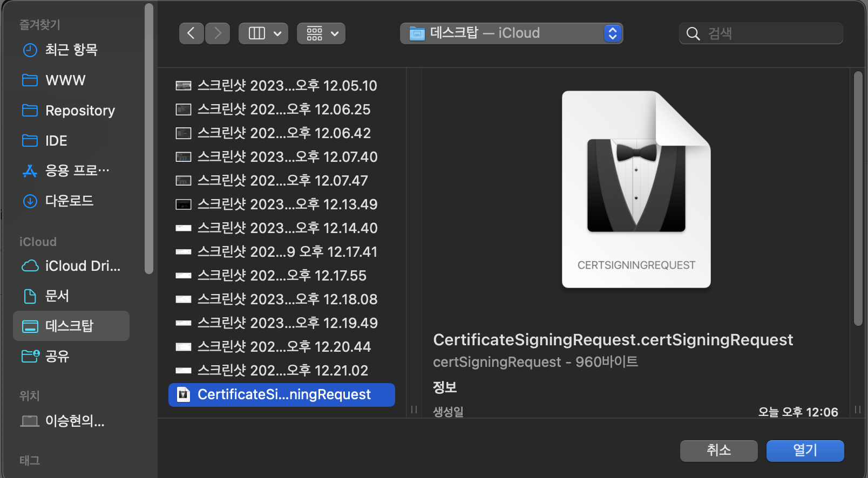
Task: Expand the grouping options chevron
Action: 335,33
